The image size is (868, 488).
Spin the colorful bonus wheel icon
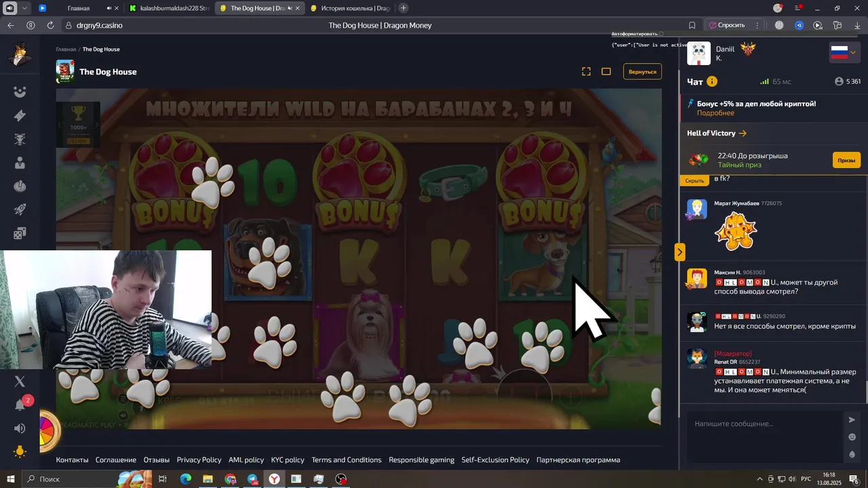(x=48, y=431)
